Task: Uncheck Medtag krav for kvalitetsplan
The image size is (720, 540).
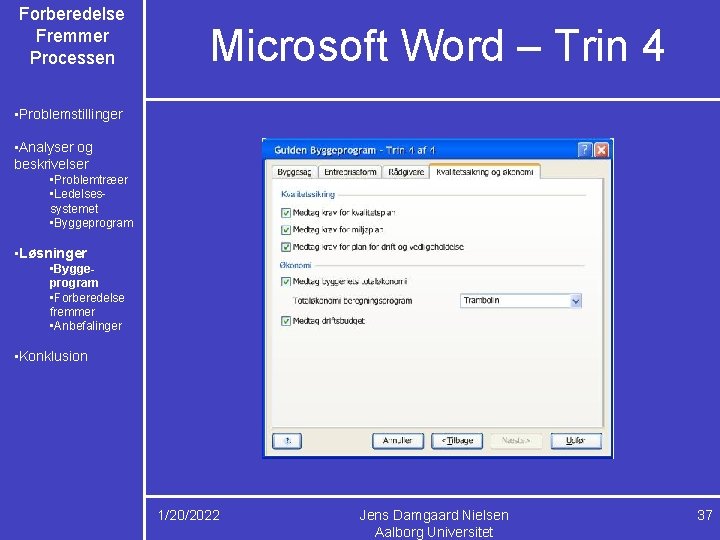Action: click(x=286, y=213)
